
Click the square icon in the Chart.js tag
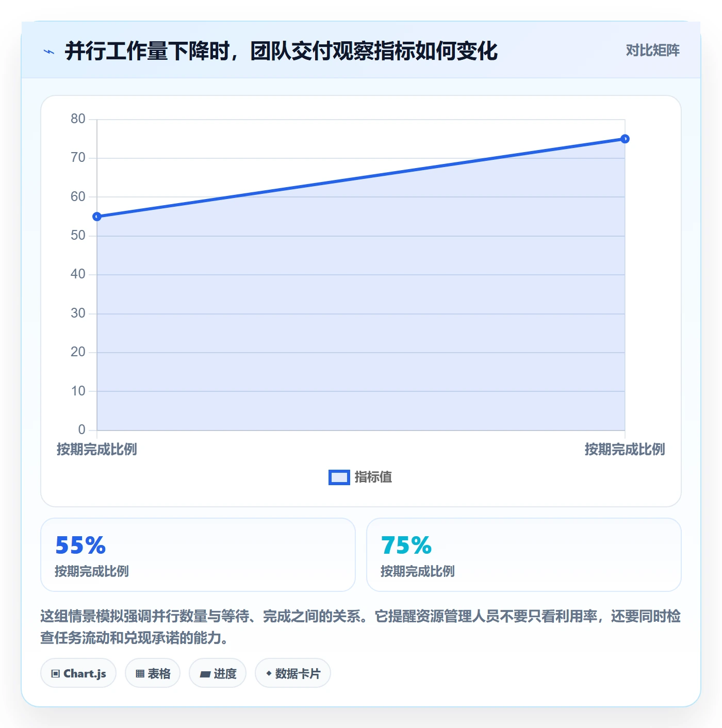tap(56, 673)
